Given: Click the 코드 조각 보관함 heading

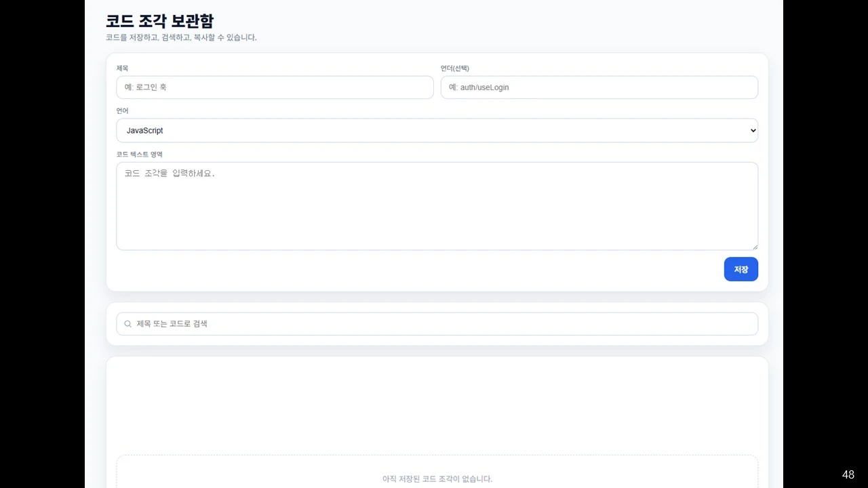Looking at the screenshot, I should (x=159, y=21).
